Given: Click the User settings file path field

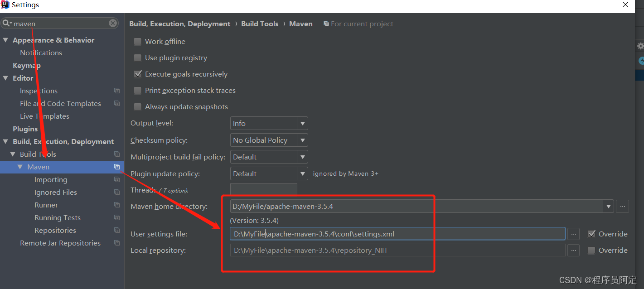Looking at the screenshot, I should [x=398, y=234].
